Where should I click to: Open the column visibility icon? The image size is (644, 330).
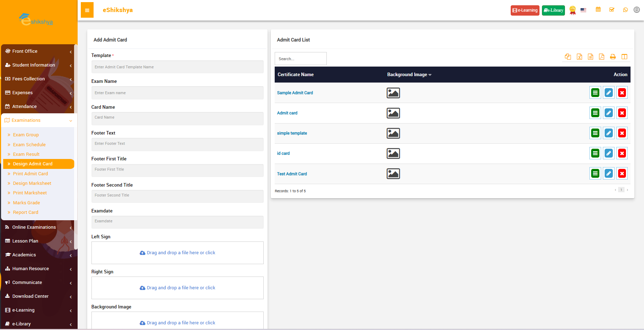click(624, 57)
